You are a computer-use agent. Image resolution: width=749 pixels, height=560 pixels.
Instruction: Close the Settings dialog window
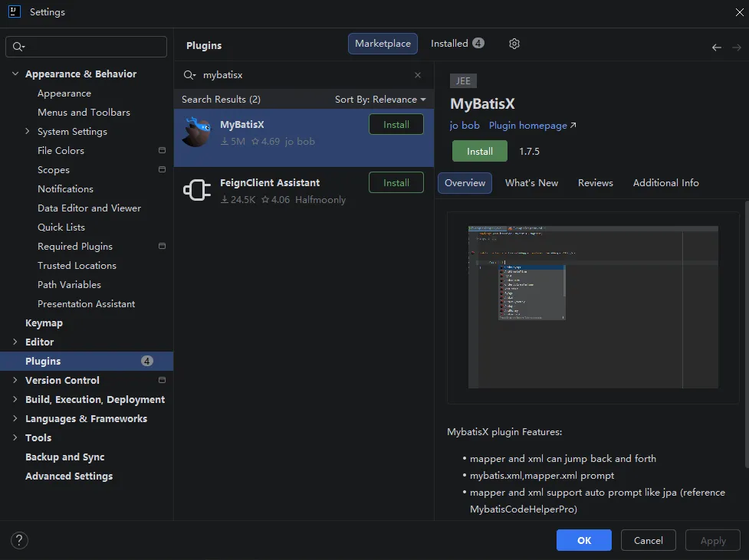coord(740,12)
